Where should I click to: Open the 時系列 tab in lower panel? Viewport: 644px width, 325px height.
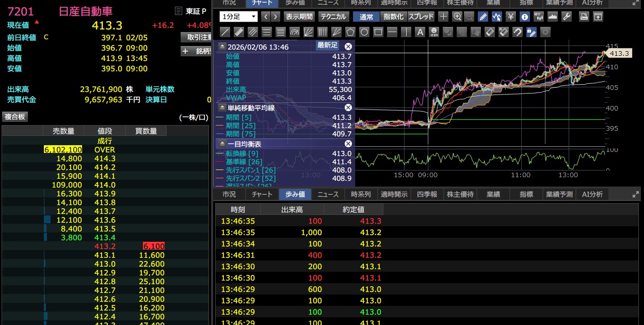[361, 194]
